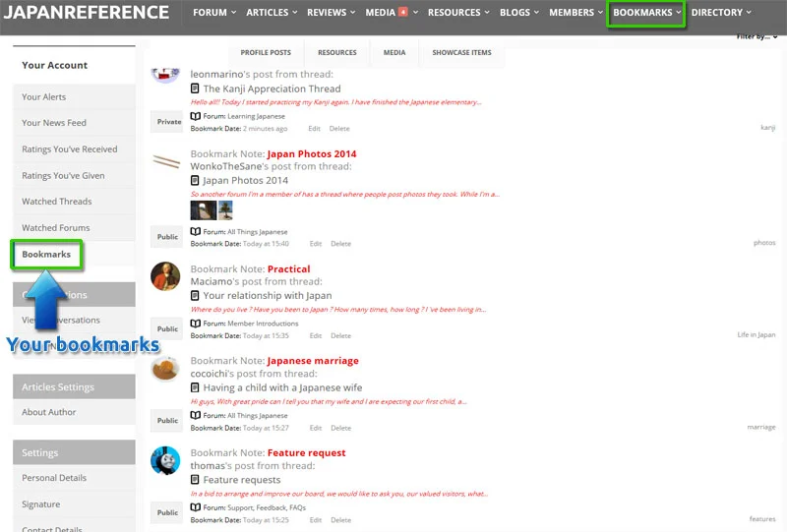Edit the Japanese marriage bookmark
This screenshot has height=532, width=787.
315,428
